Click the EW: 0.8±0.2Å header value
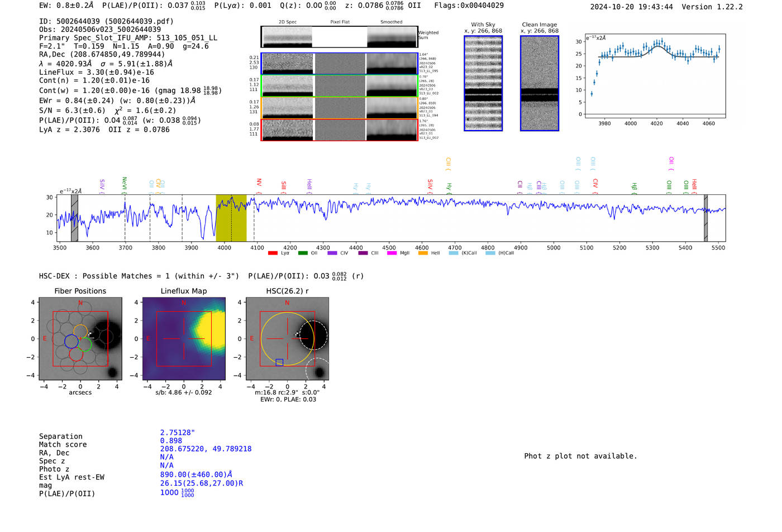The height and width of the screenshot is (532, 782). (x=66, y=6)
